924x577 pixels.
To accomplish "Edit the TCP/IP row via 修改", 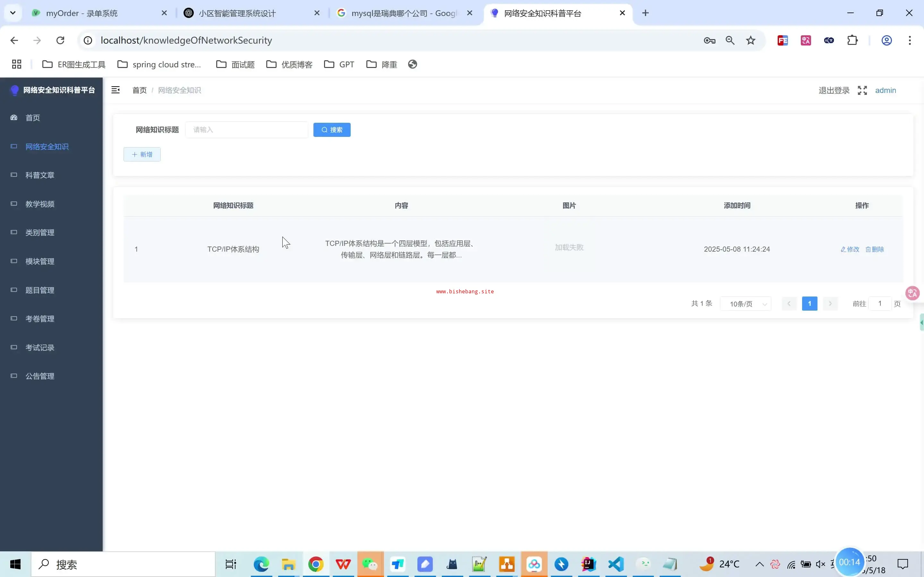I will pos(850,249).
